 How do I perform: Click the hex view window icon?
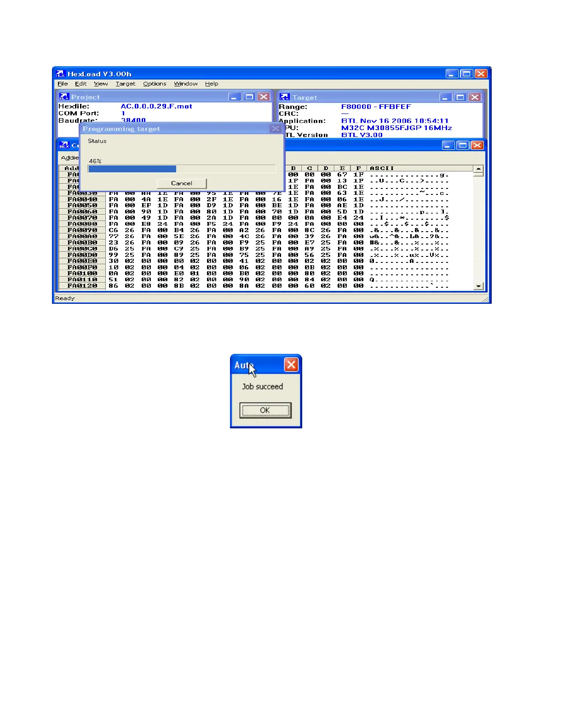64,145
